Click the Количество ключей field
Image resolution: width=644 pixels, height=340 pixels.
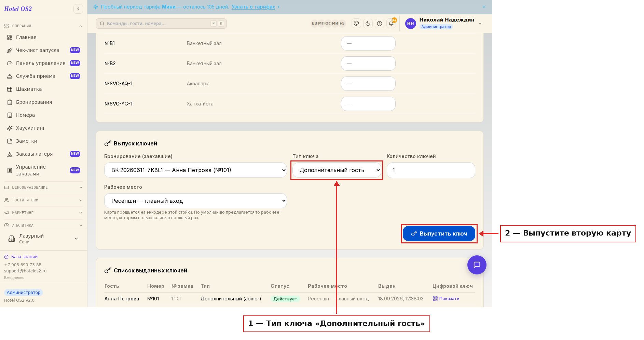coord(431,170)
